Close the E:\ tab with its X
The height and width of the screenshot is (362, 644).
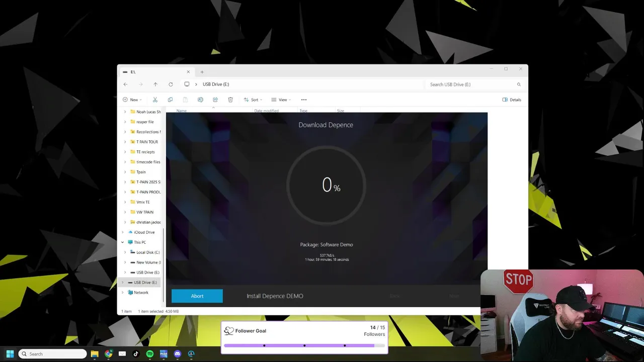tap(188, 72)
